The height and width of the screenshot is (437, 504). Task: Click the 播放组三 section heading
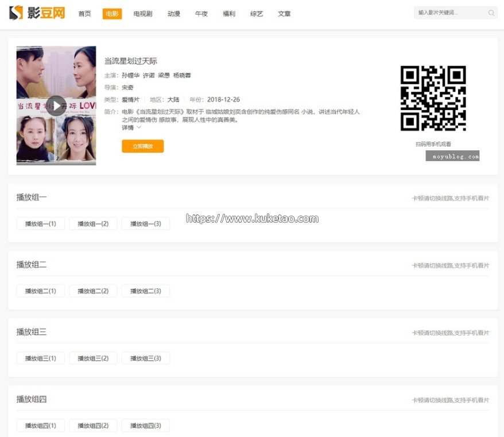32,331
